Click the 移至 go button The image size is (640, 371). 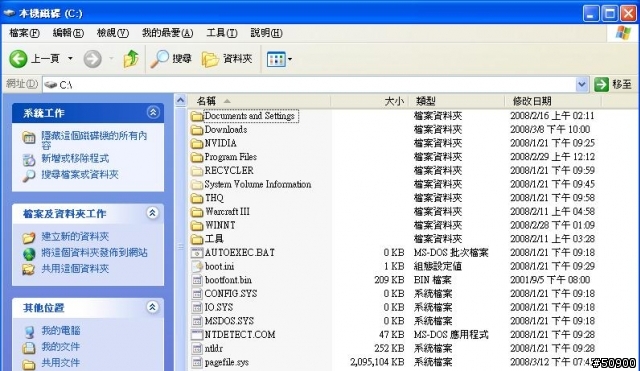coord(613,84)
